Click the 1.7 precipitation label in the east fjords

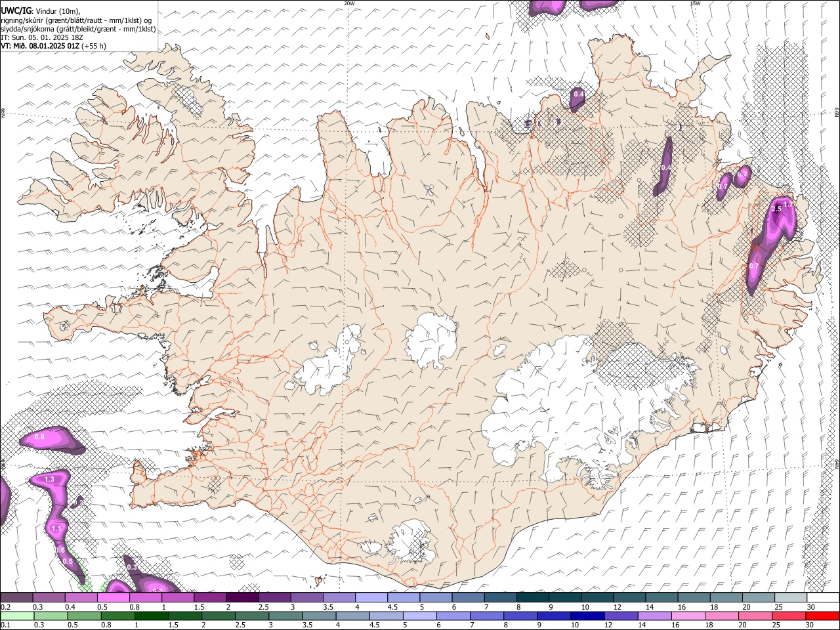(788, 205)
